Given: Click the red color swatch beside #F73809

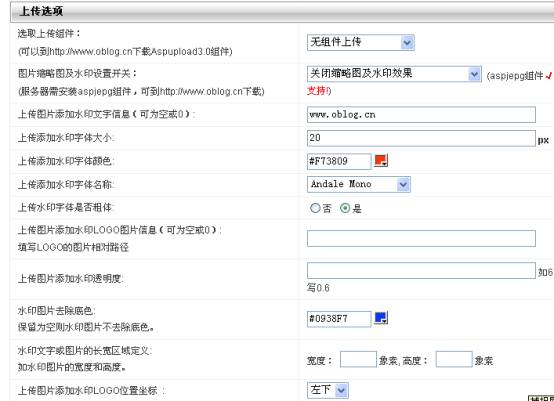Looking at the screenshot, I should (x=381, y=160).
